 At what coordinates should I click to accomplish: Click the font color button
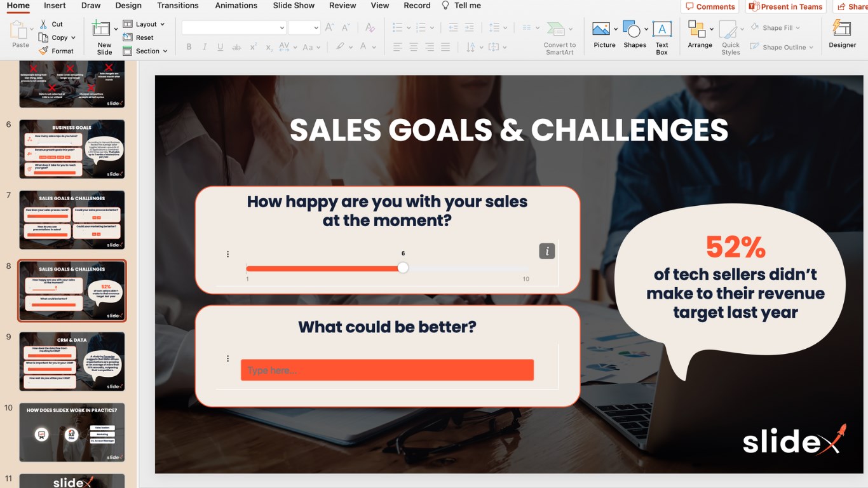click(363, 46)
